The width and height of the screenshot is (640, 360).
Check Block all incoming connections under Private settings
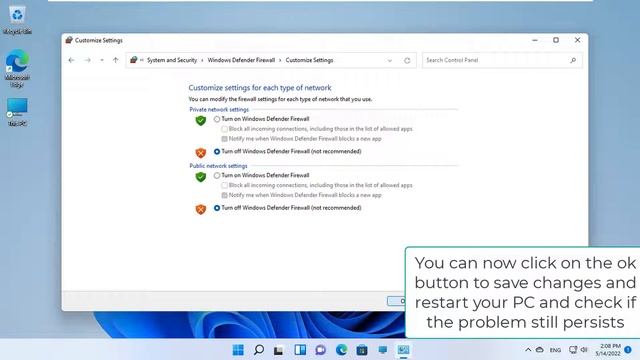pyautogui.click(x=224, y=129)
